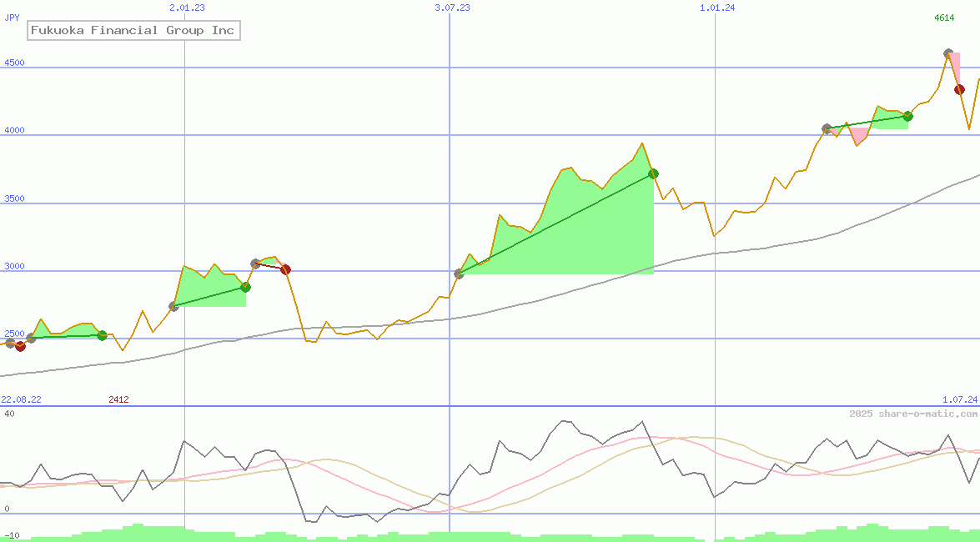
Task: Select the green exit marker near 3700 before 1.01.24
Action: click(x=653, y=173)
